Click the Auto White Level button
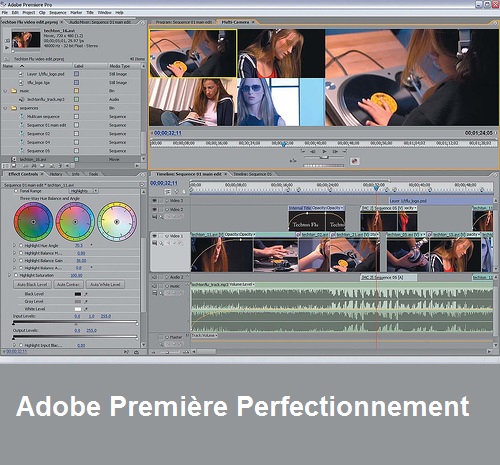This screenshot has width=500, height=465. coord(105,285)
